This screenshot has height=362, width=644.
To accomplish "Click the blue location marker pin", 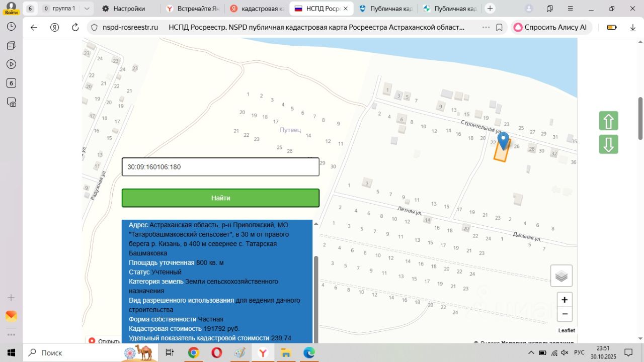I will (503, 140).
